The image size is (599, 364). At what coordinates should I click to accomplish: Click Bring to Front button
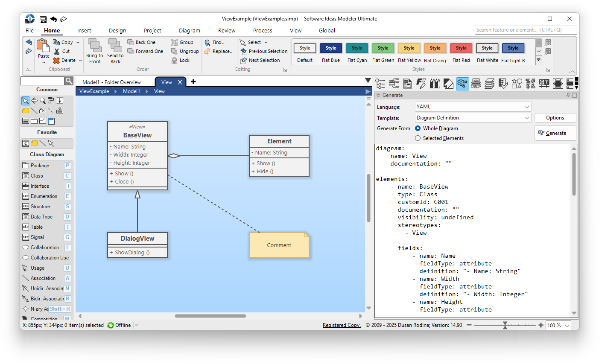pyautogui.click(x=94, y=51)
